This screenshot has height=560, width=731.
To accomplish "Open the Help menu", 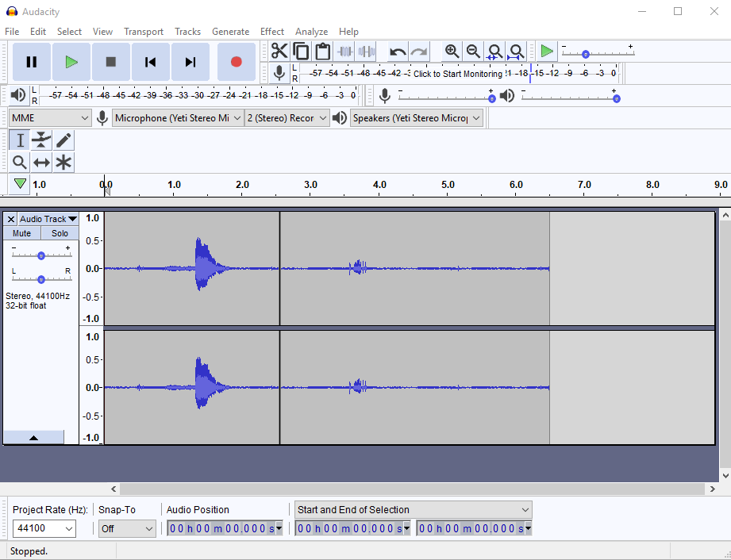I will [x=348, y=31].
